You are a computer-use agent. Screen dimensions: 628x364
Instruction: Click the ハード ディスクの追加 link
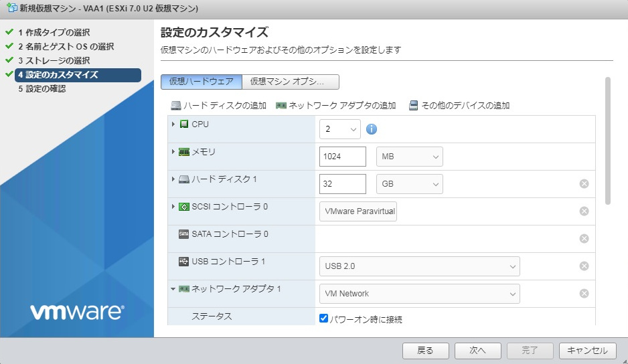(x=225, y=106)
